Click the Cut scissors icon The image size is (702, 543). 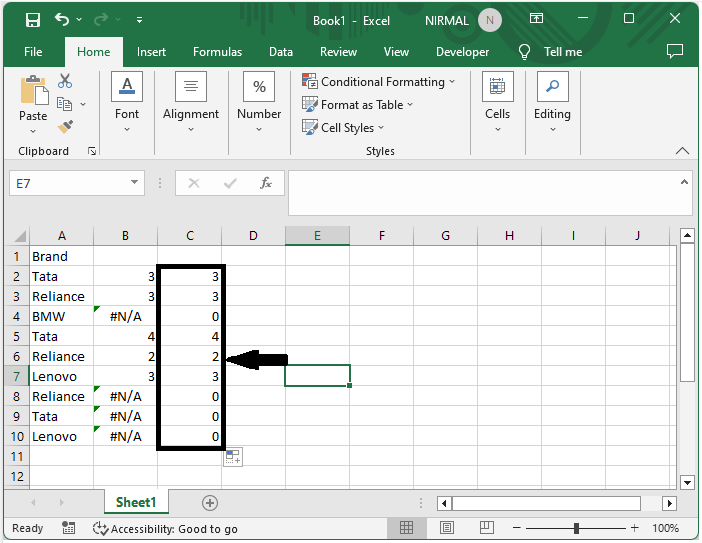tap(65, 81)
